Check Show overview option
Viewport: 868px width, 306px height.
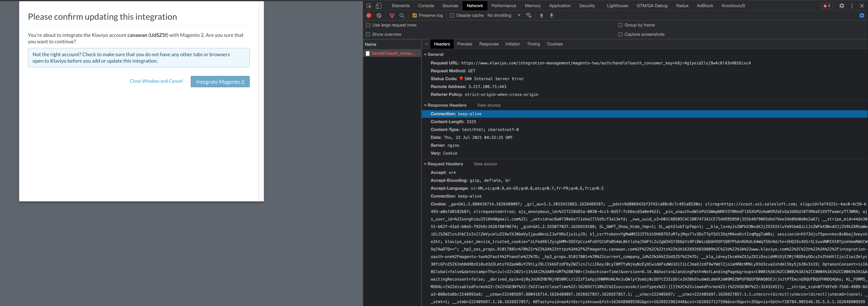tap(368, 34)
